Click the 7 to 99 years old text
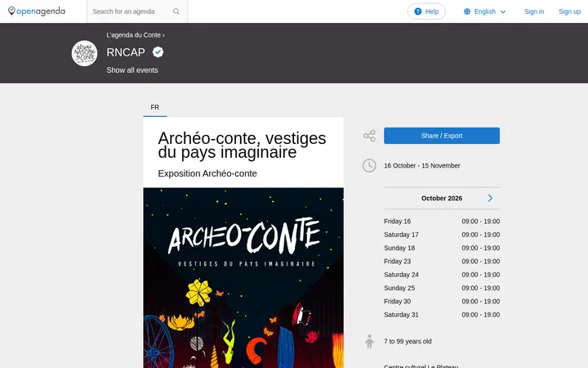Image resolution: width=588 pixels, height=368 pixels. pyautogui.click(x=408, y=341)
